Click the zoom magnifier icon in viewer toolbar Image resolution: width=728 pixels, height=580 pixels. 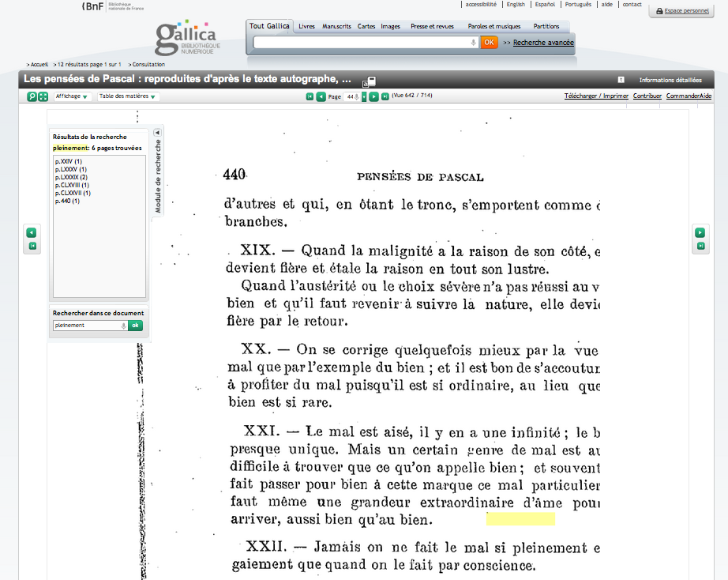pyautogui.click(x=32, y=96)
